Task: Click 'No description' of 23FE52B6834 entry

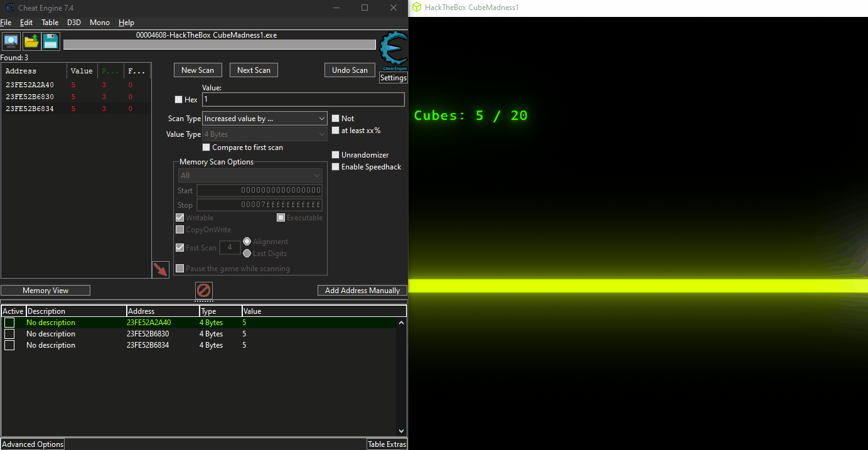Action: (x=51, y=345)
